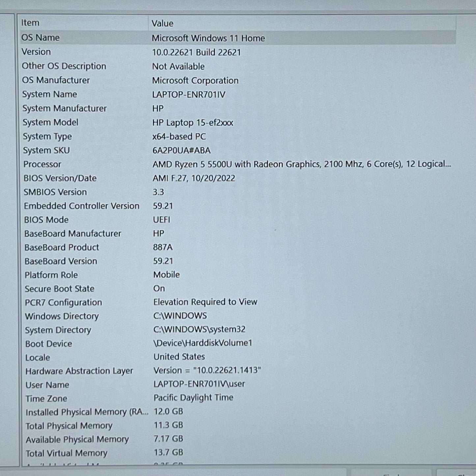
Task: Select the Available Physical Memory label
Action: (77, 440)
